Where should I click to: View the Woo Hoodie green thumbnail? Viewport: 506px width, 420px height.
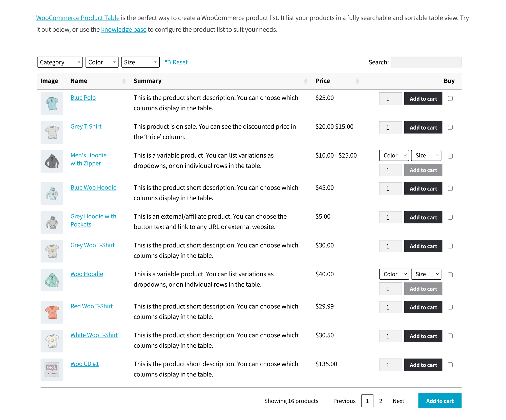point(52,280)
